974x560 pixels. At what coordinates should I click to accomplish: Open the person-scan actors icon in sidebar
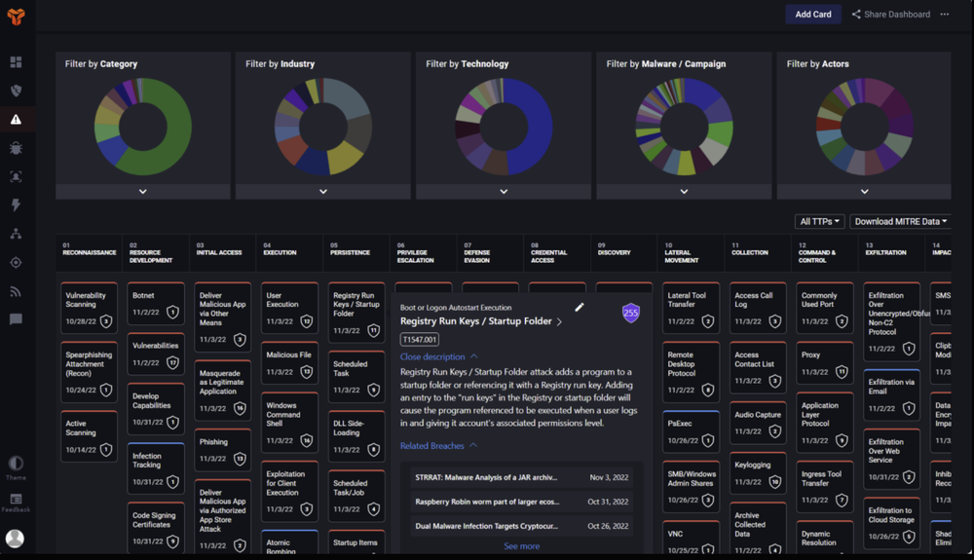(x=17, y=177)
